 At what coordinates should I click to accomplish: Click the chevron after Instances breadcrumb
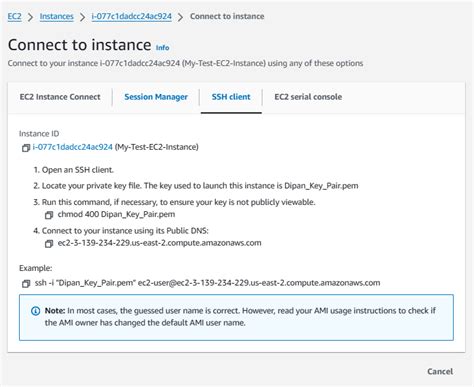(82, 17)
